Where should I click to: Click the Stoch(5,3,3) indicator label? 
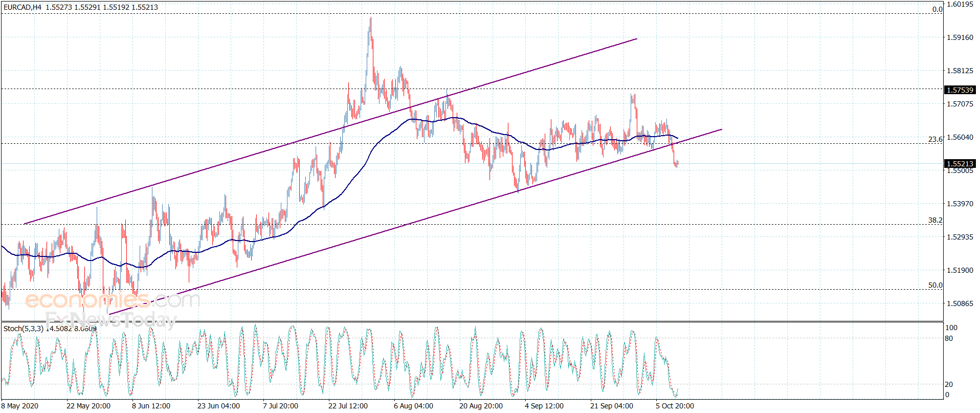coord(24,329)
